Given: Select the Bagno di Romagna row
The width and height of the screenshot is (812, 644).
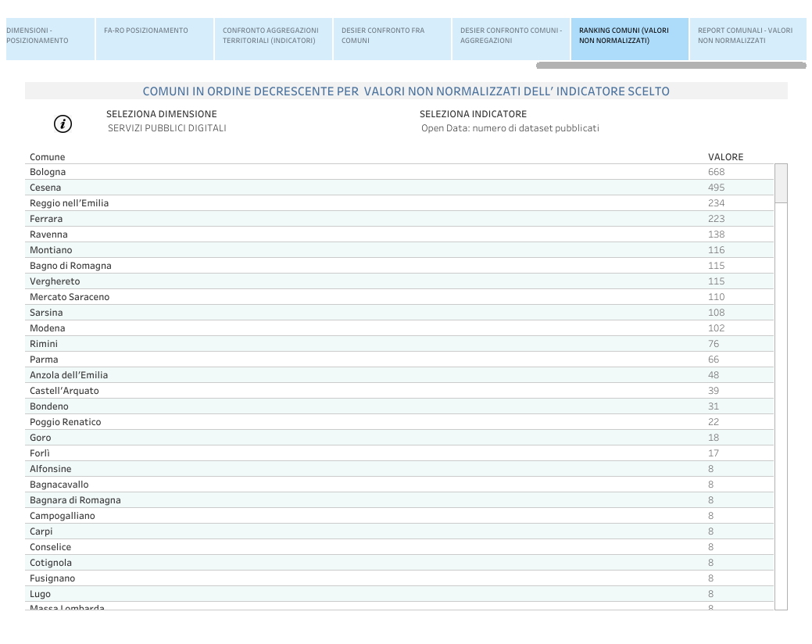Looking at the screenshot, I should tap(399, 266).
